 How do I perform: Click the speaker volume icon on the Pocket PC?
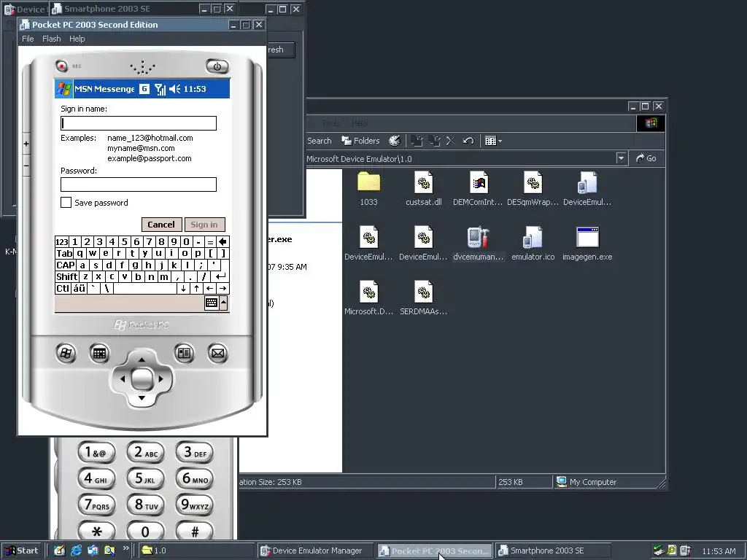click(x=175, y=89)
